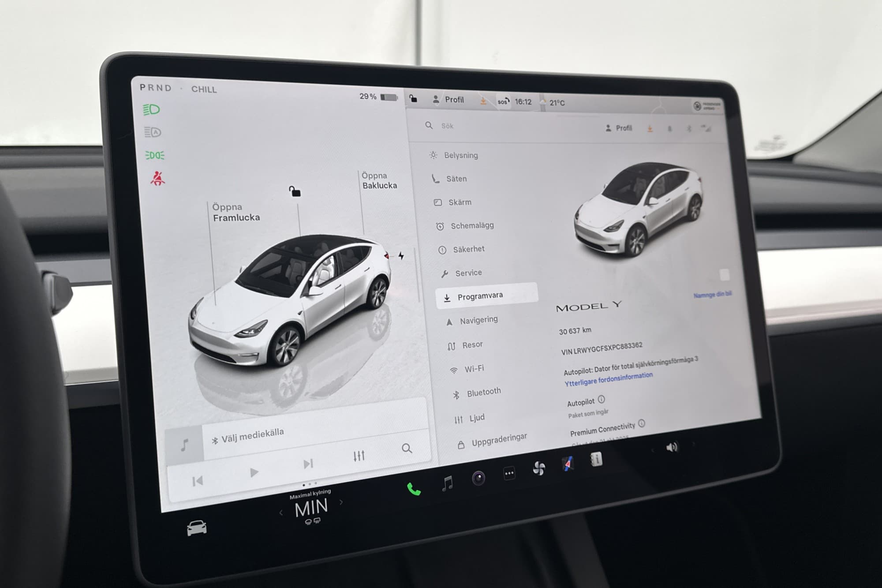Screen dimensions: 882x588
Task: Unlock car via padlock above vehicle image
Action: coord(295,191)
